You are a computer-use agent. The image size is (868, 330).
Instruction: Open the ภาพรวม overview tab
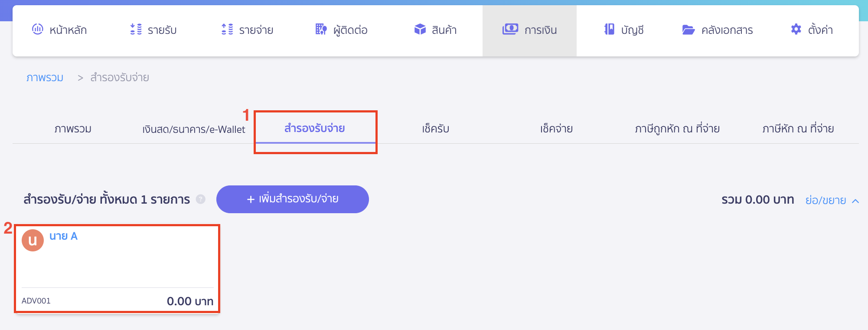click(x=73, y=129)
